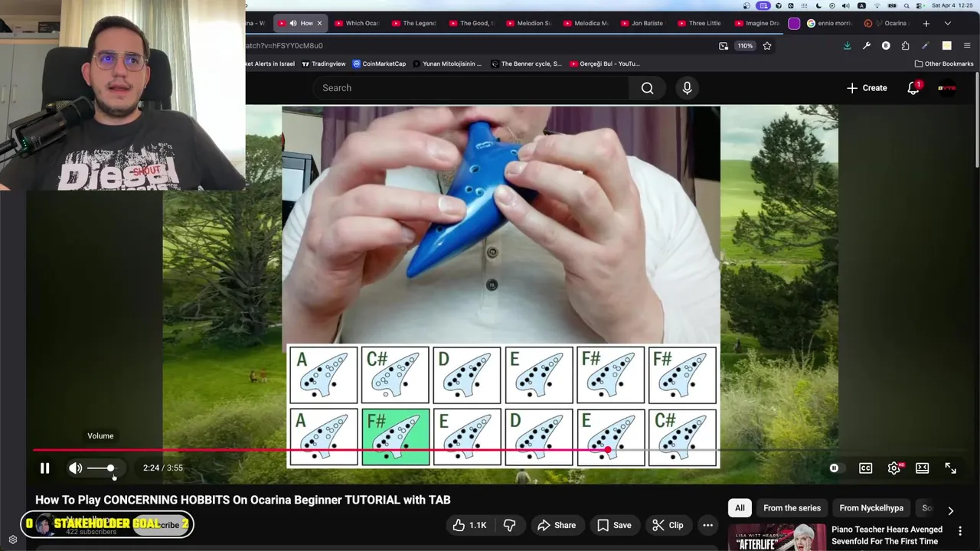Click the YouTube search field
This screenshot has height=551, width=980.
coord(470,88)
